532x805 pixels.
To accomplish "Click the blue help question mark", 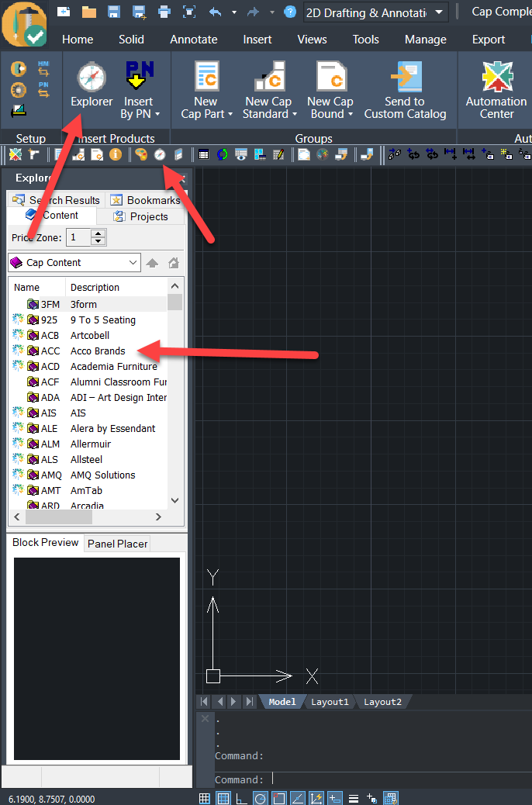I will (290, 12).
